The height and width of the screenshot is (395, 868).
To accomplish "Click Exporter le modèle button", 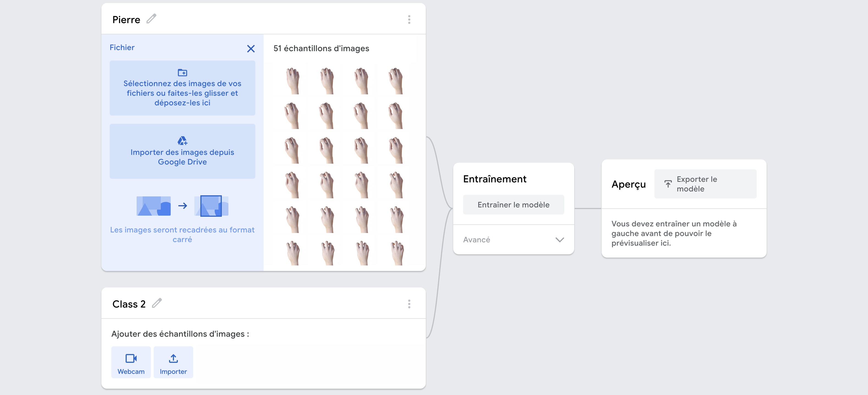I will click(705, 184).
